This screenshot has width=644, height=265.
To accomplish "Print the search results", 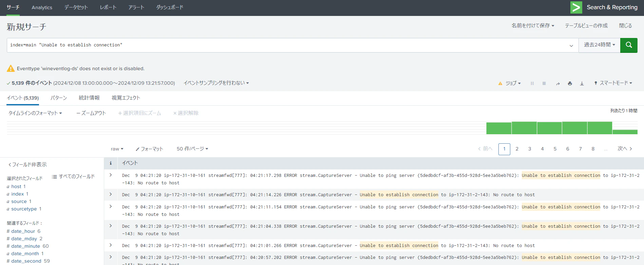I will pos(570,83).
